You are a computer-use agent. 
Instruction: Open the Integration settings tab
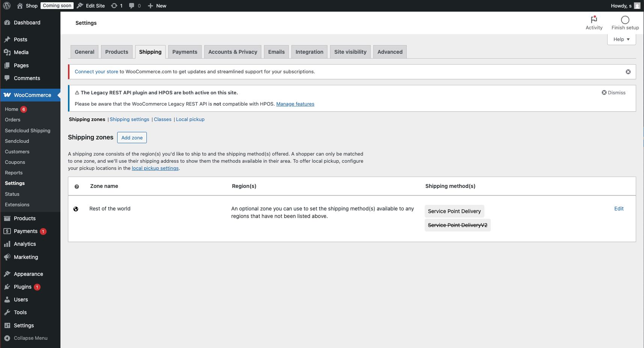[309, 52]
